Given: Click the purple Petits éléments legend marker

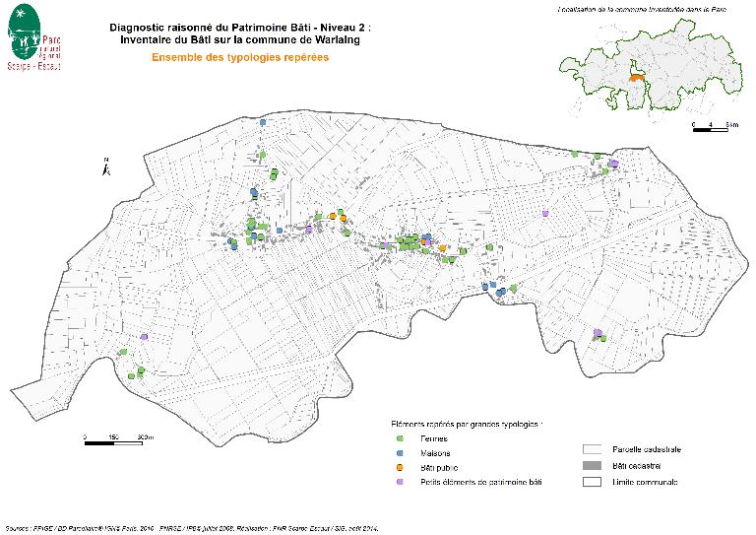Looking at the screenshot, I should [x=400, y=482].
